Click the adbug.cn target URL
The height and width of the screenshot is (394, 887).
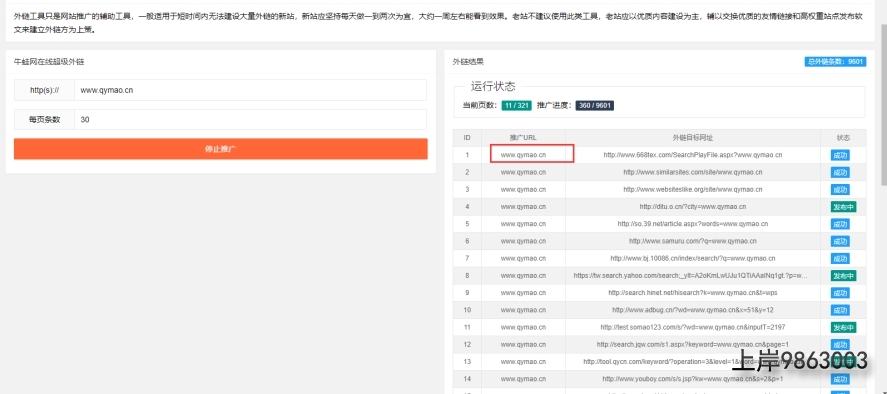coord(692,310)
